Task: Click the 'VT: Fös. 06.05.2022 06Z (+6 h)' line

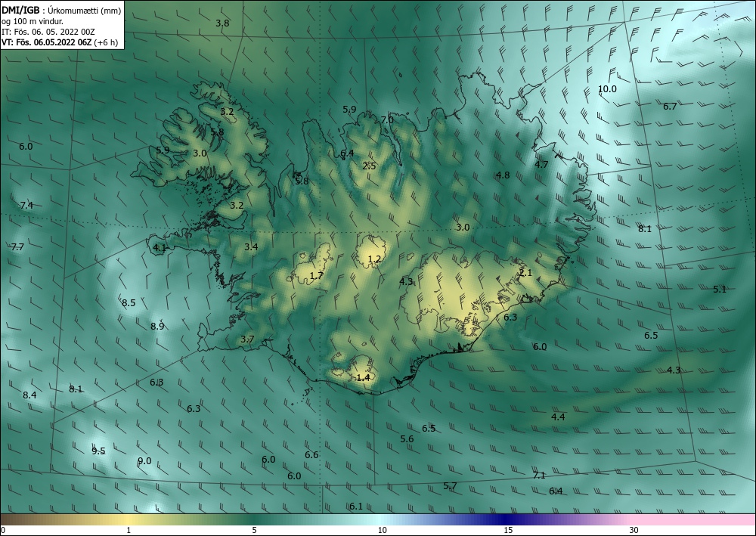Action: pyautogui.click(x=60, y=42)
